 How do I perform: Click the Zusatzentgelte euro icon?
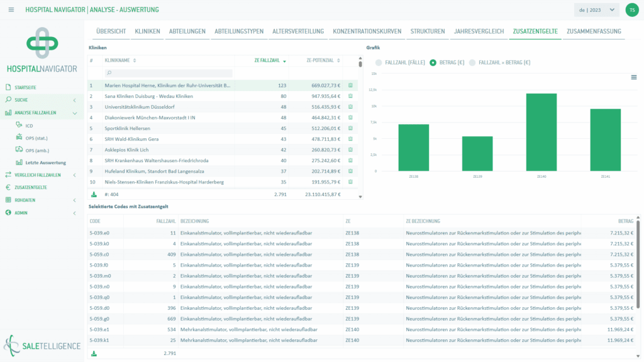click(x=8, y=187)
